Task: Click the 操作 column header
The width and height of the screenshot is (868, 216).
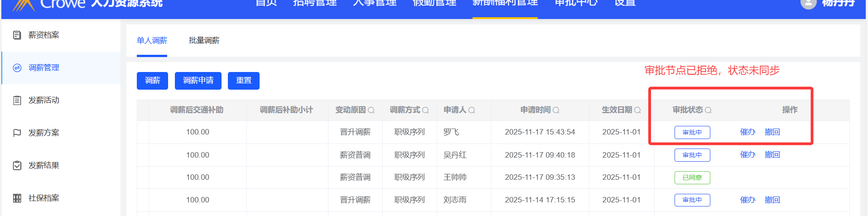Action: 790,110
